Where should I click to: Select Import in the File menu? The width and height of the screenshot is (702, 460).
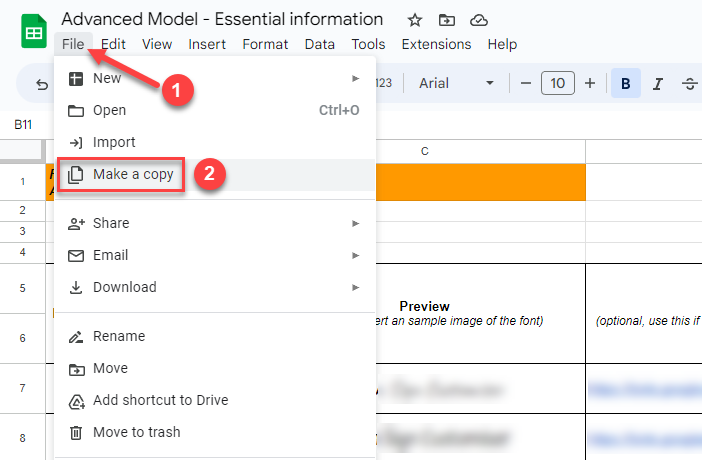(114, 142)
